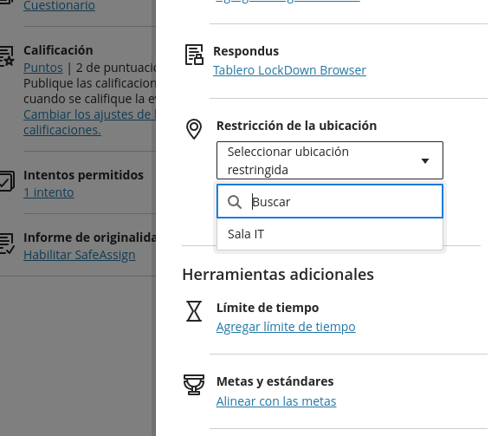The height and width of the screenshot is (436, 504).
Task: Open the 1 intento link
Action: 48,192
